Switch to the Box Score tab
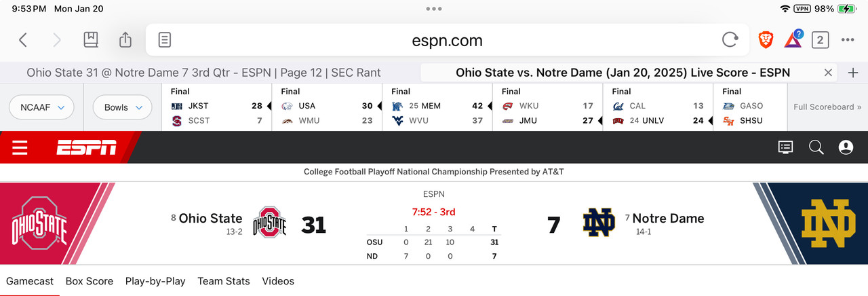868x296 pixels. (x=90, y=281)
